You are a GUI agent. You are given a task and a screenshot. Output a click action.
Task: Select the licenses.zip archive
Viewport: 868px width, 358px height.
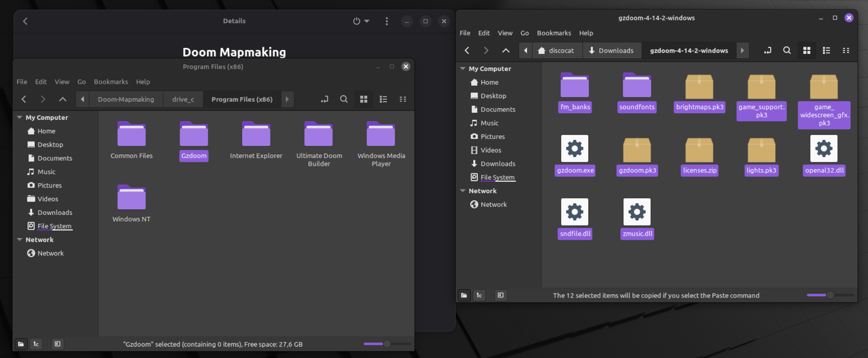[x=699, y=155]
